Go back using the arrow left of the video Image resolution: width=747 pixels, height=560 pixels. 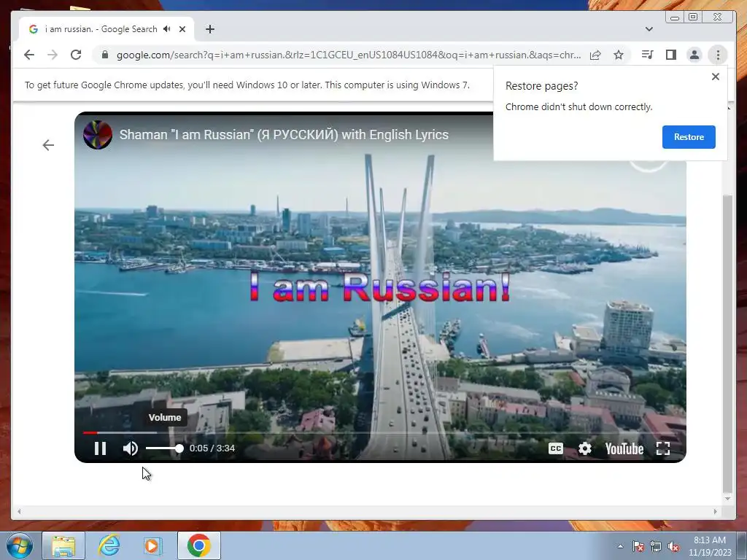(48, 145)
